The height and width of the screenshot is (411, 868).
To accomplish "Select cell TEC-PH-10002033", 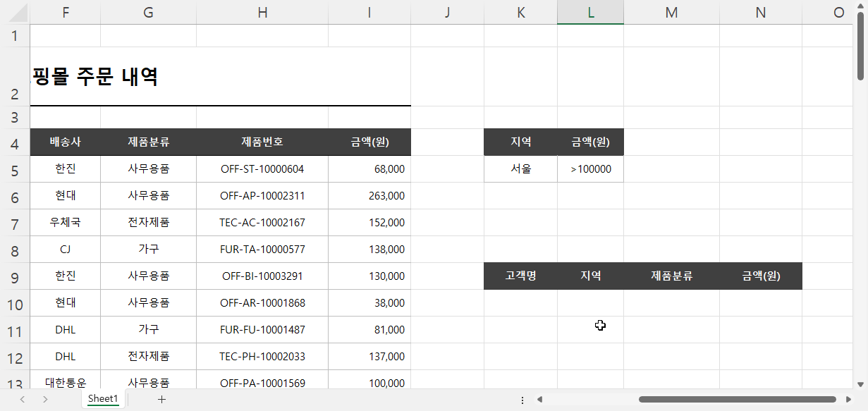I will (x=262, y=357).
